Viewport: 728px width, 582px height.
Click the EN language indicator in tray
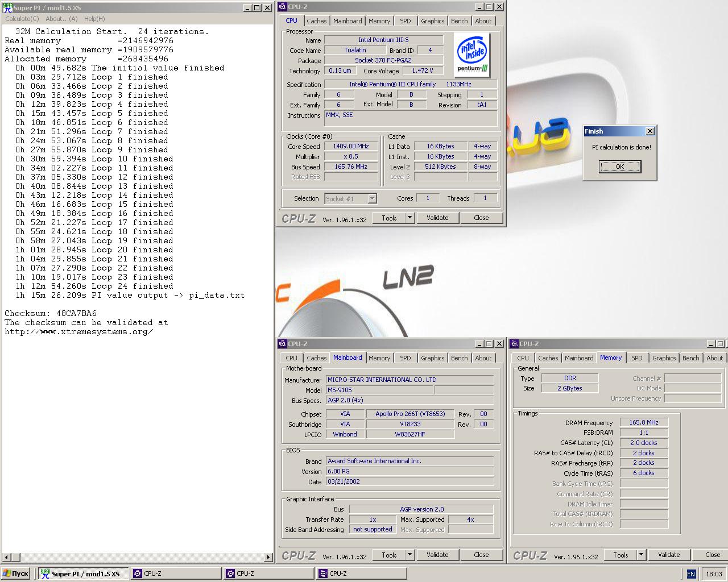point(691,574)
